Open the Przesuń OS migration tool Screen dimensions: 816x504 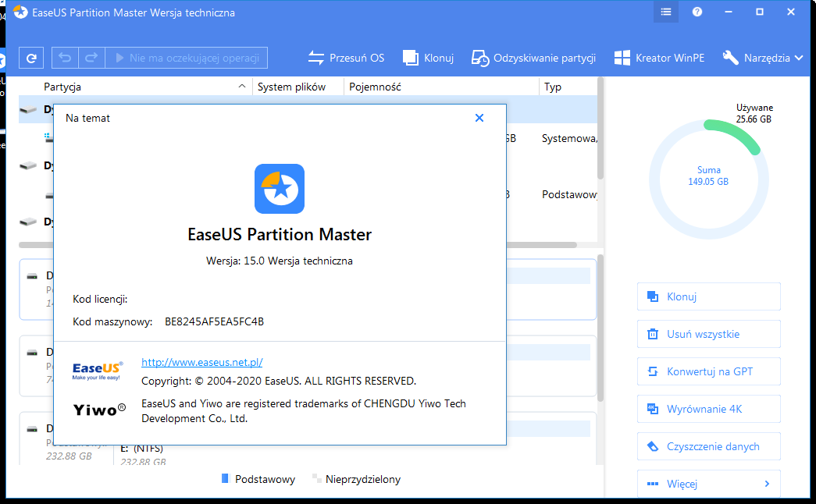[x=346, y=58]
